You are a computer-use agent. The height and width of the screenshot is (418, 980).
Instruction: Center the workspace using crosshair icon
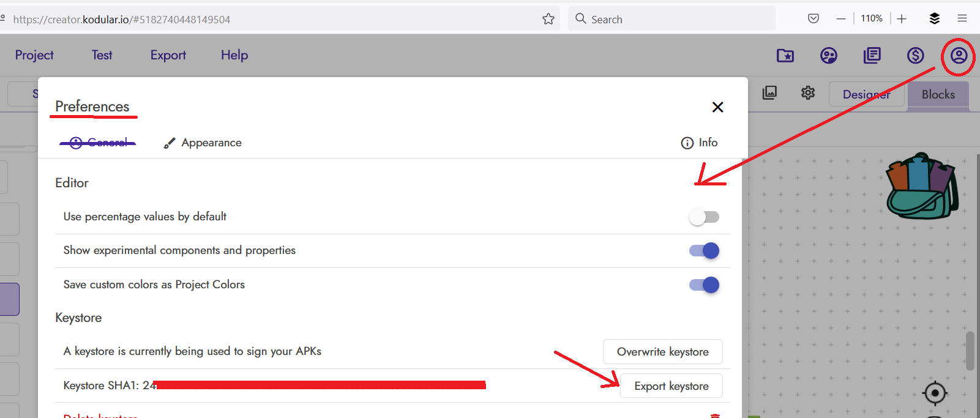click(x=935, y=393)
